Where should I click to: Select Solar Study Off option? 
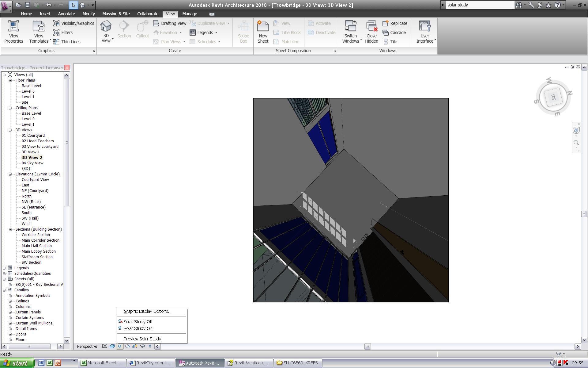pyautogui.click(x=138, y=322)
